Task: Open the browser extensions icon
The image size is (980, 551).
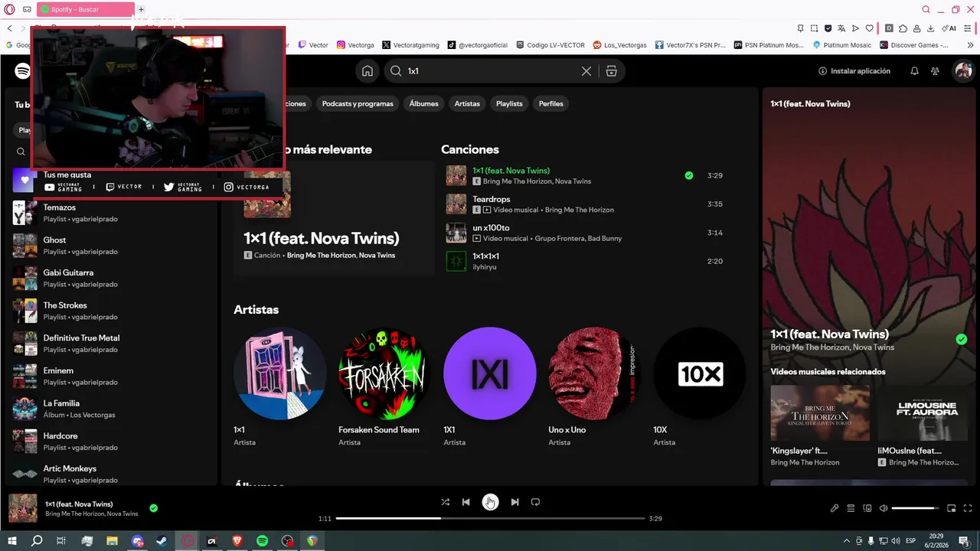Action: tap(903, 28)
